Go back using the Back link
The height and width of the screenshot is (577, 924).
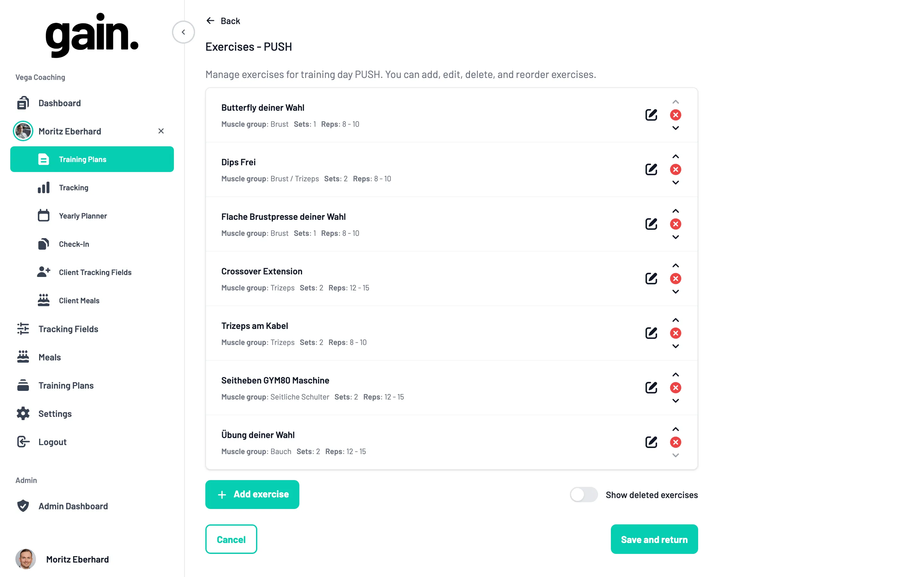(223, 21)
